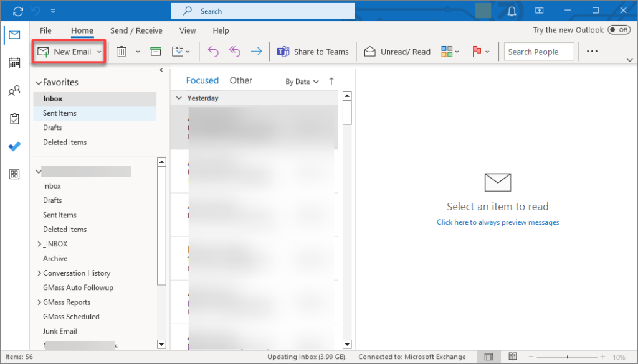Screen dimensions: 638x364
Task: Mark message as Unread/Read
Action: (x=397, y=52)
